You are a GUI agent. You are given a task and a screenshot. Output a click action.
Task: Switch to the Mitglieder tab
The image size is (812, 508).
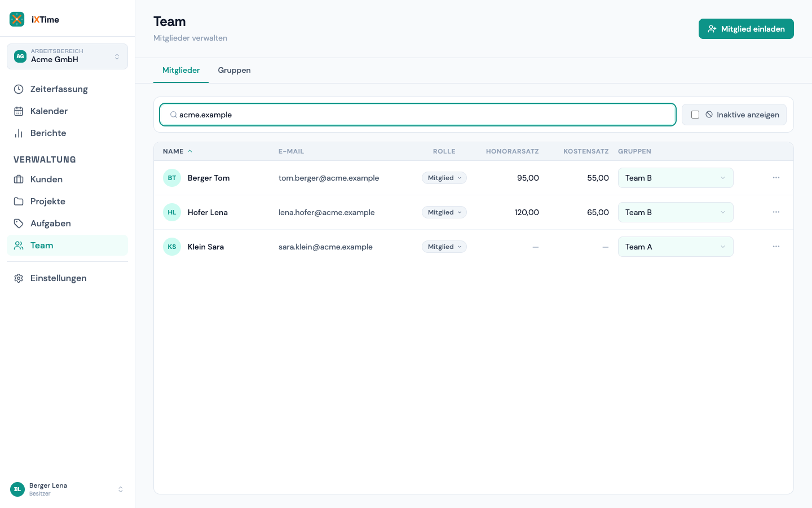[181, 71]
